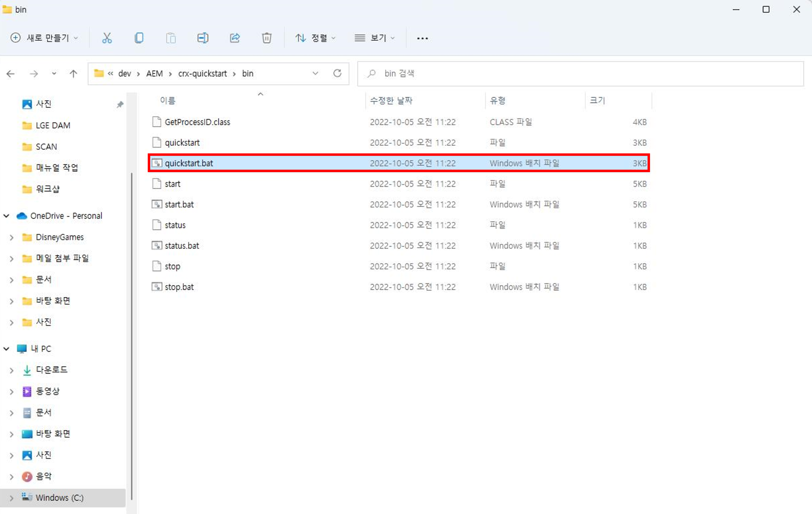Viewport: 812px width, 514px height.
Task: Click the Cut scissors icon
Action: coord(107,38)
